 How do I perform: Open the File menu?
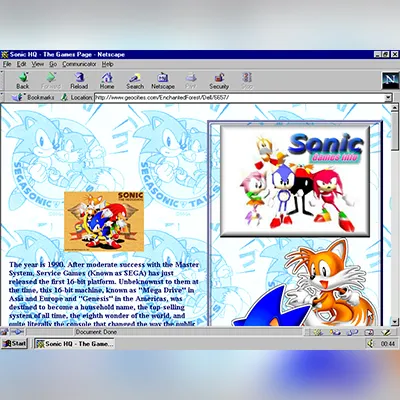tap(7, 64)
